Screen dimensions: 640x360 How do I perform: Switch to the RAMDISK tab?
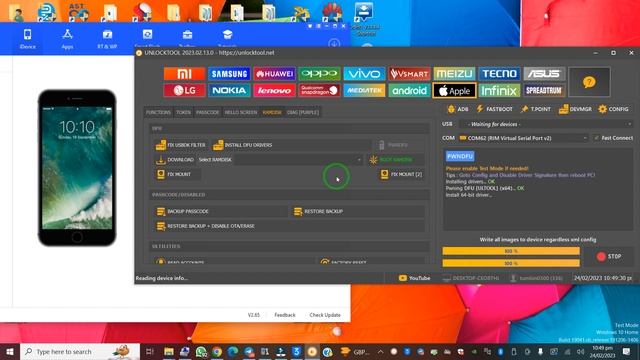(272, 112)
